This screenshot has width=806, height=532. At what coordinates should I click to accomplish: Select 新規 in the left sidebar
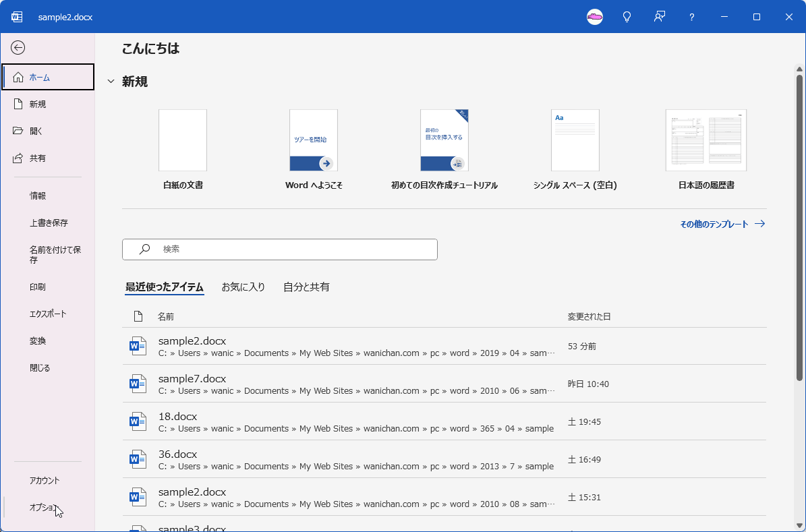tap(48, 105)
